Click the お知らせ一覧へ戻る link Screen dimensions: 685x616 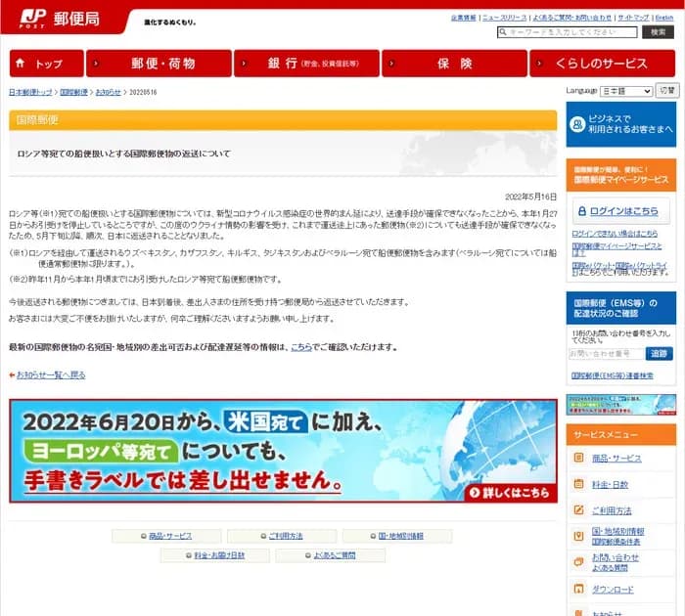49,374
